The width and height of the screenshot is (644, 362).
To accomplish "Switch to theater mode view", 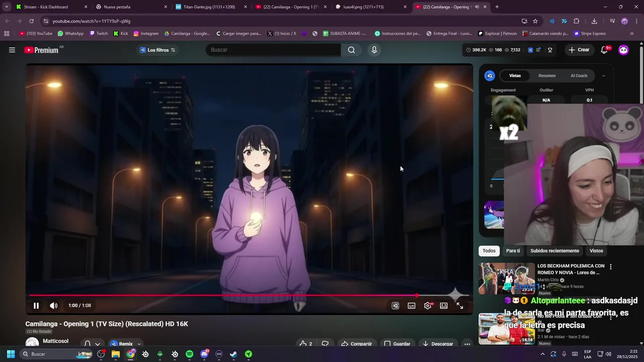I will click(444, 306).
